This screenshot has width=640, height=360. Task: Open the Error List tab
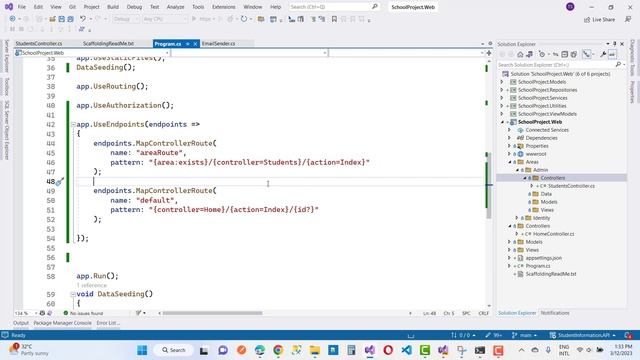108,323
